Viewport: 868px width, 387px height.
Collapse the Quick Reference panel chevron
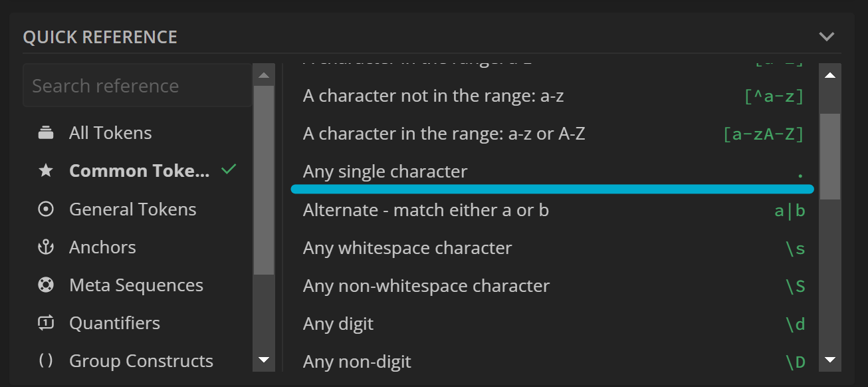point(826,37)
